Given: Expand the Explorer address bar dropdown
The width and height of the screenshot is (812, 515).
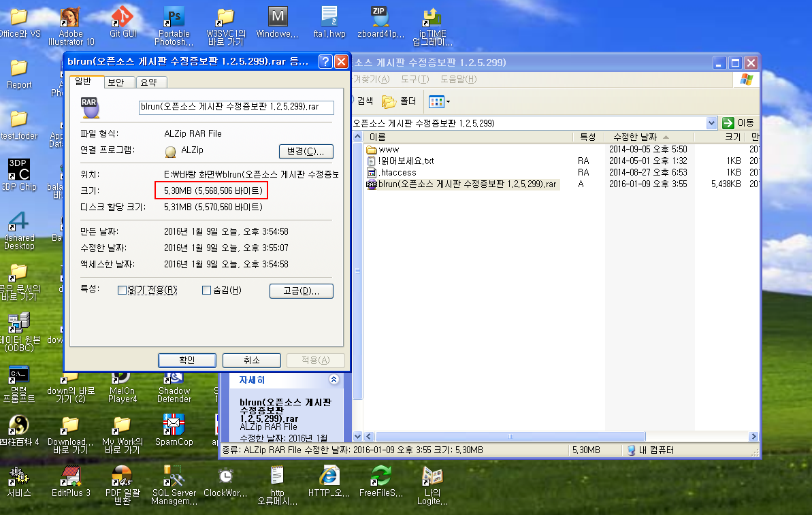Looking at the screenshot, I should (711, 123).
